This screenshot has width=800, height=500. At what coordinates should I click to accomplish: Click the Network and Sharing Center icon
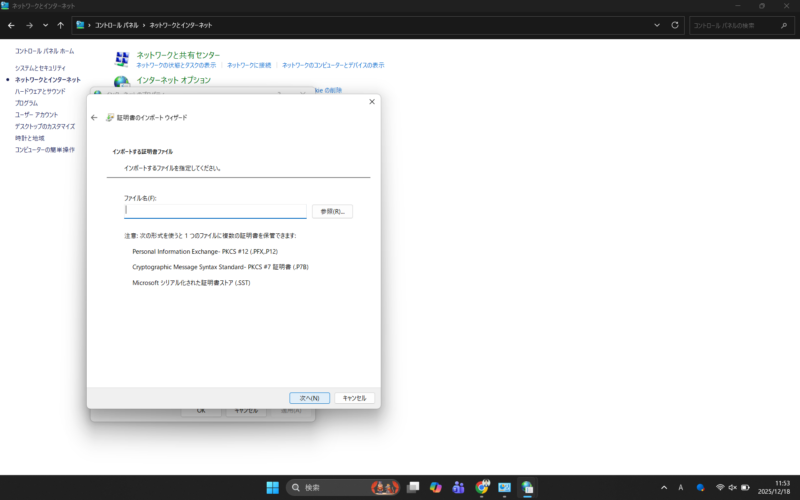[x=122, y=59]
